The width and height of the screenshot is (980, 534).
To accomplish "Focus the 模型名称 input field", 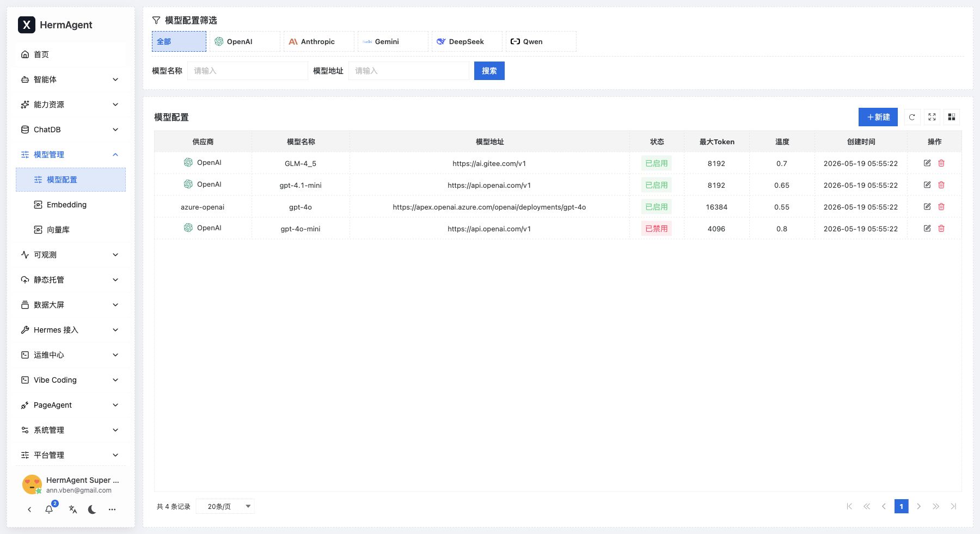I will pos(248,71).
